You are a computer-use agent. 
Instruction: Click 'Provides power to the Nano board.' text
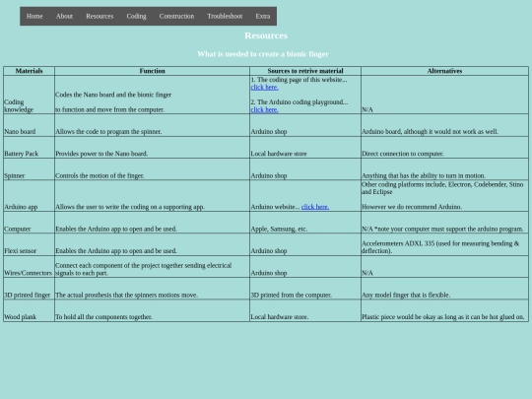coord(101,154)
